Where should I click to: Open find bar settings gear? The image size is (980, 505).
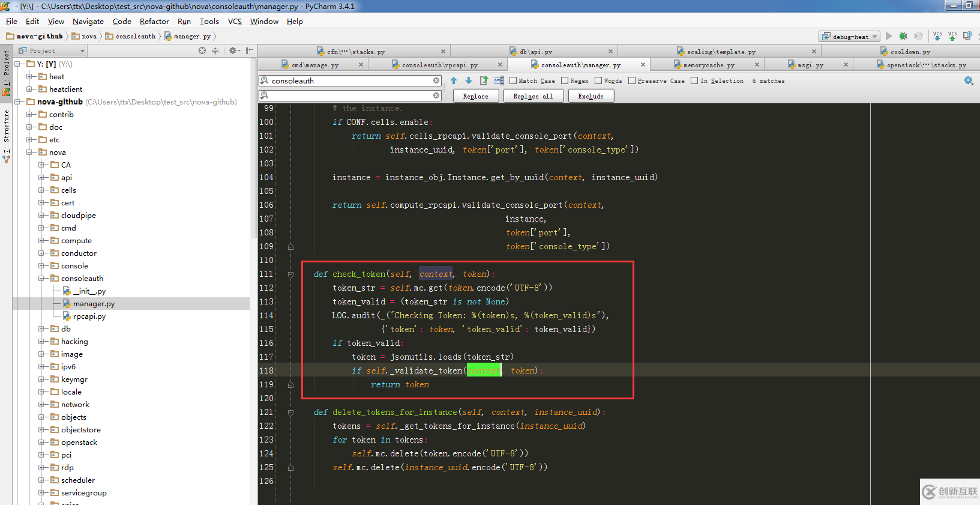click(x=968, y=80)
